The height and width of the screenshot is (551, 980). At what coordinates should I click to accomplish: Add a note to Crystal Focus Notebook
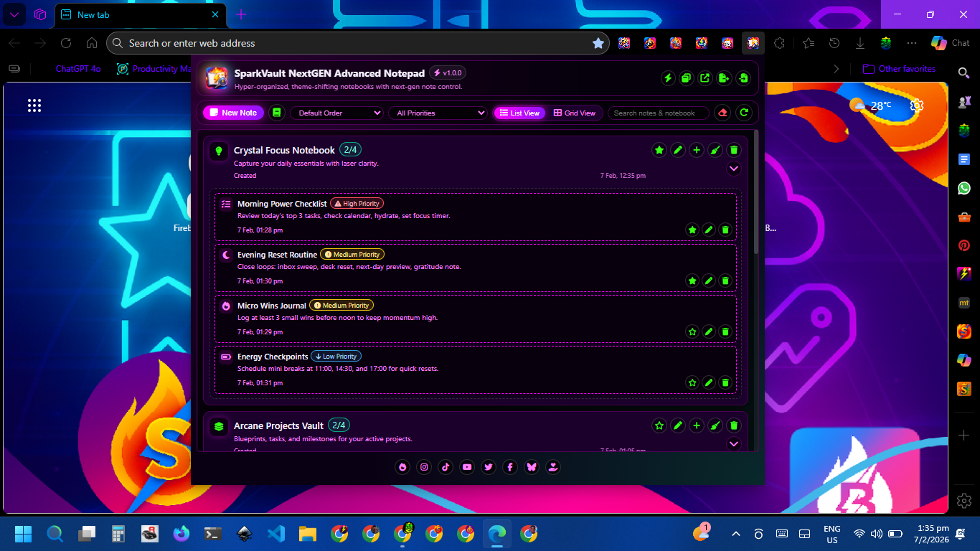coord(697,150)
